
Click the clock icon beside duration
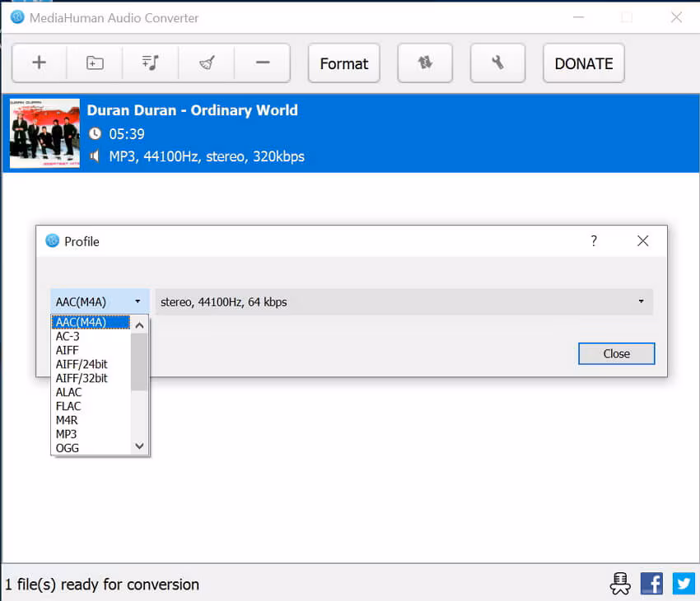[95, 133]
